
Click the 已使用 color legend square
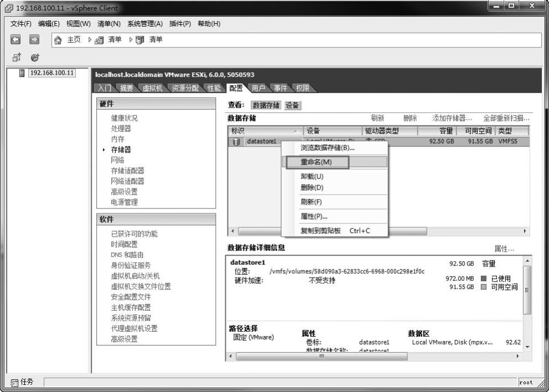tap(484, 278)
